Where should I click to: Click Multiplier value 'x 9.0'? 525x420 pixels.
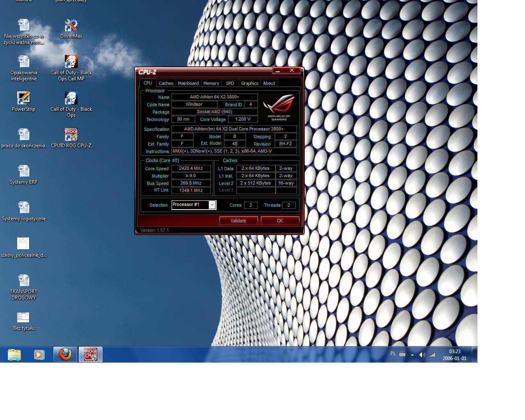[x=191, y=176]
